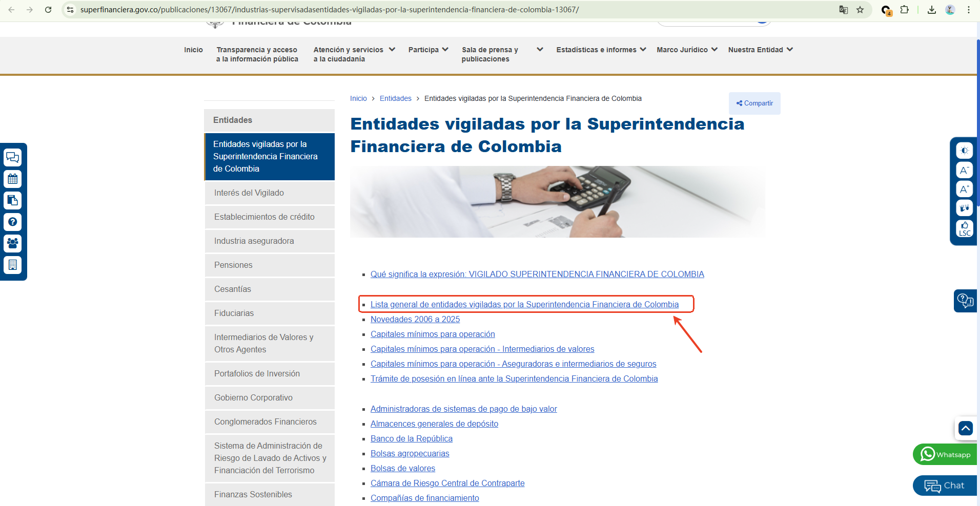Viewport: 980px width, 506px height.
Task: Select Cesantías in side menu
Action: click(270, 289)
